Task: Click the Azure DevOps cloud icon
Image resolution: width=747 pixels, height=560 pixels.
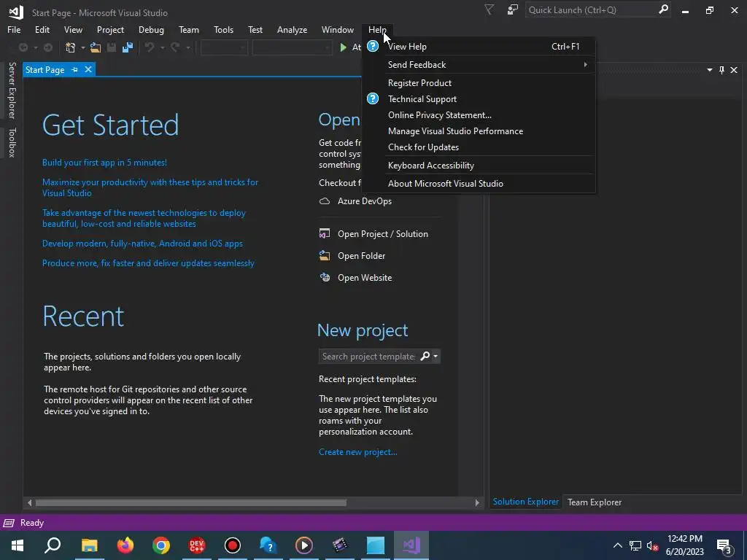Action: coord(325,201)
